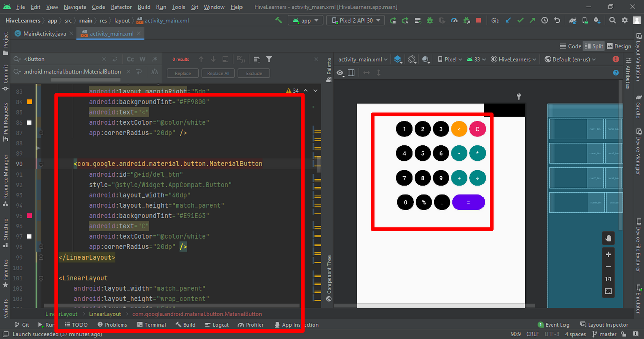Image resolution: width=644 pixels, height=339 pixels.
Task: Open the Pixel 2 API 30 device dropdown
Action: tap(355, 21)
